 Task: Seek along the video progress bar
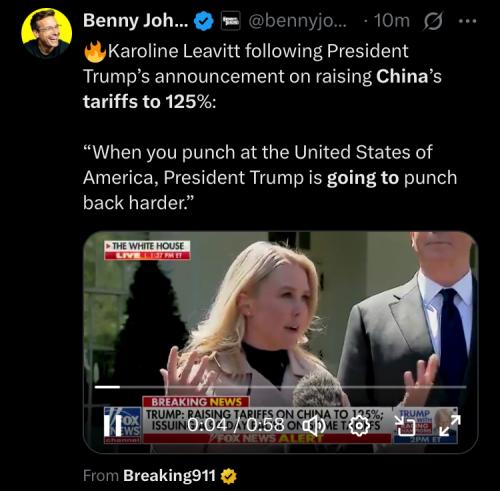(280, 387)
